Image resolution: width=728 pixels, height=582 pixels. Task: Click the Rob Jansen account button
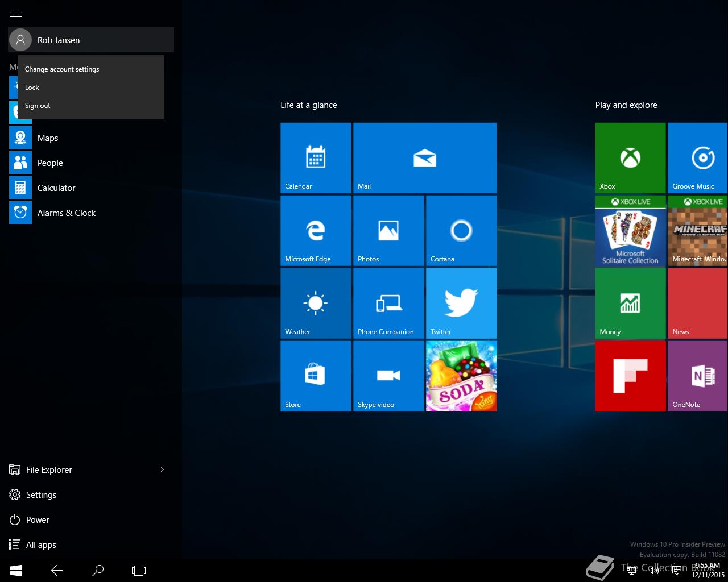pyautogui.click(x=91, y=40)
